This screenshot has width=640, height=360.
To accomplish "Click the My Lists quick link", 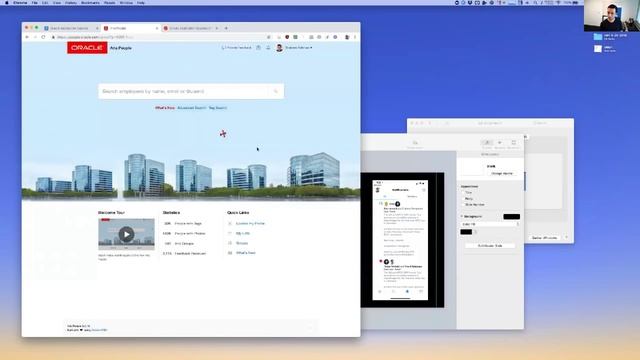I will (x=243, y=233).
